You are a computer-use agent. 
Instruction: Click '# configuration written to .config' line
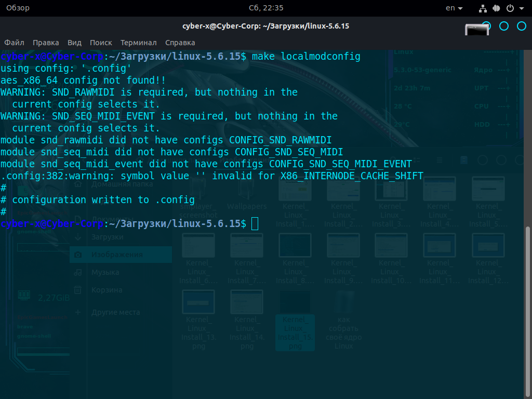(98, 200)
